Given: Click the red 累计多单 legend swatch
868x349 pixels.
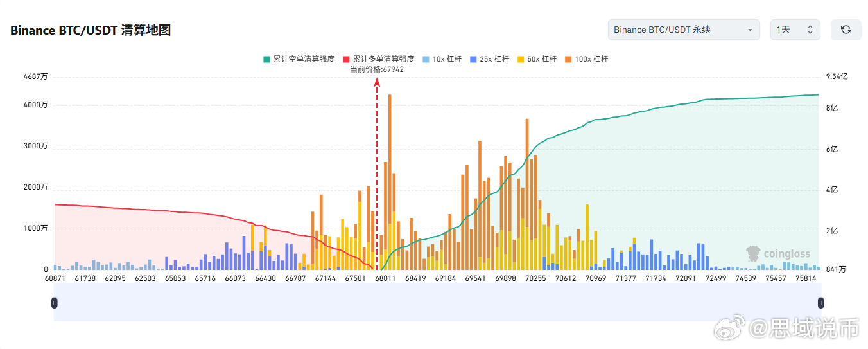Looking at the screenshot, I should [x=346, y=59].
